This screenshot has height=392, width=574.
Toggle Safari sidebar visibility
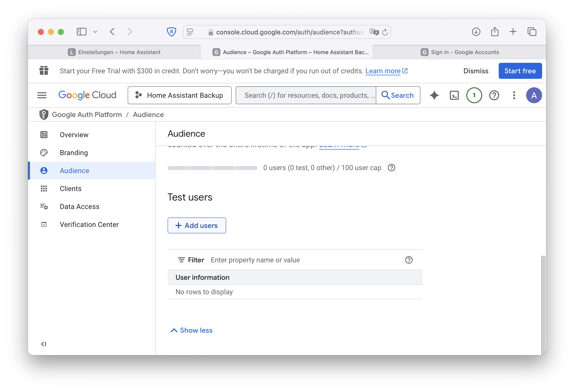click(x=81, y=32)
